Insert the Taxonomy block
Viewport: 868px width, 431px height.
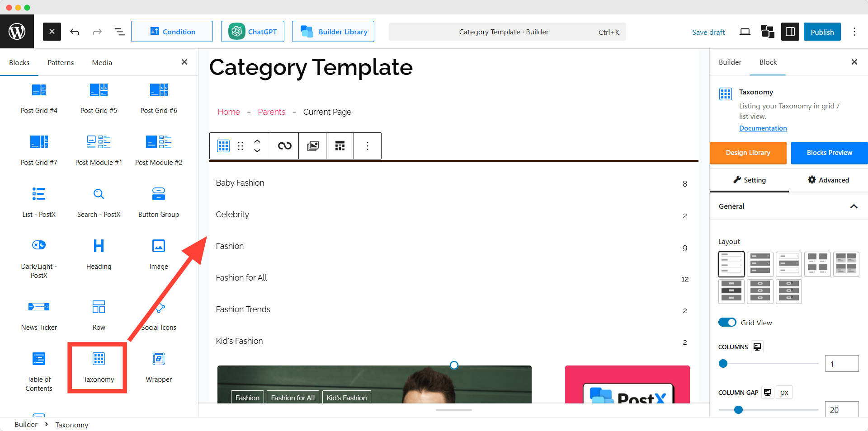click(x=99, y=367)
